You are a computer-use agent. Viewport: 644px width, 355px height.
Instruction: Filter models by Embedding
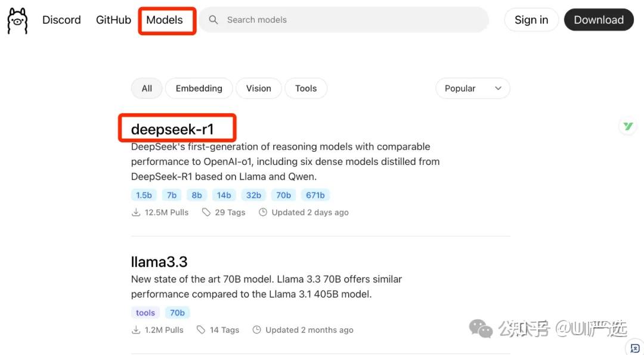[x=199, y=88]
